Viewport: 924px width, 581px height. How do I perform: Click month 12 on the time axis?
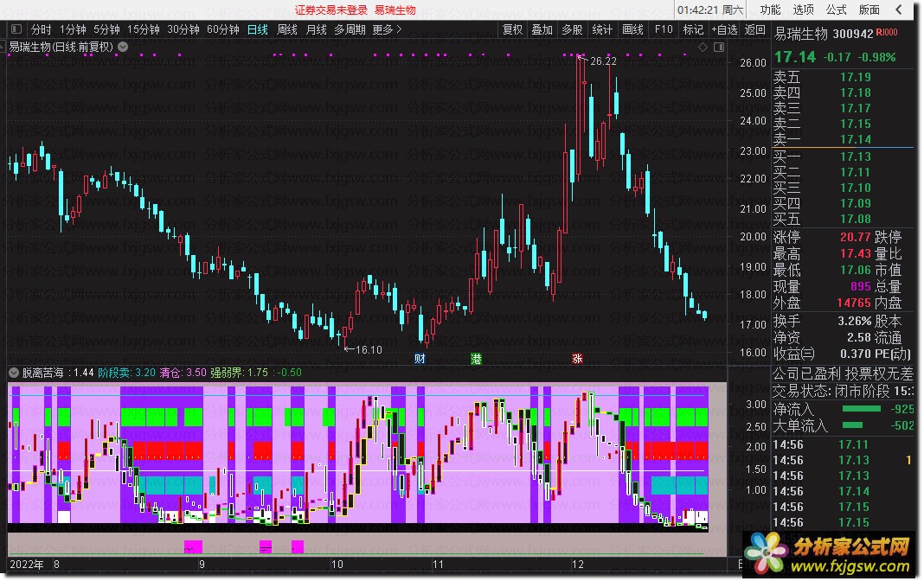[x=578, y=565]
